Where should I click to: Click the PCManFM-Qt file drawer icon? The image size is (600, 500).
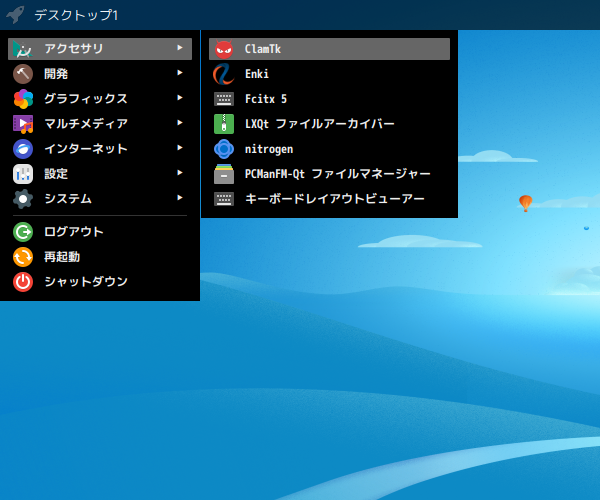tap(224, 174)
